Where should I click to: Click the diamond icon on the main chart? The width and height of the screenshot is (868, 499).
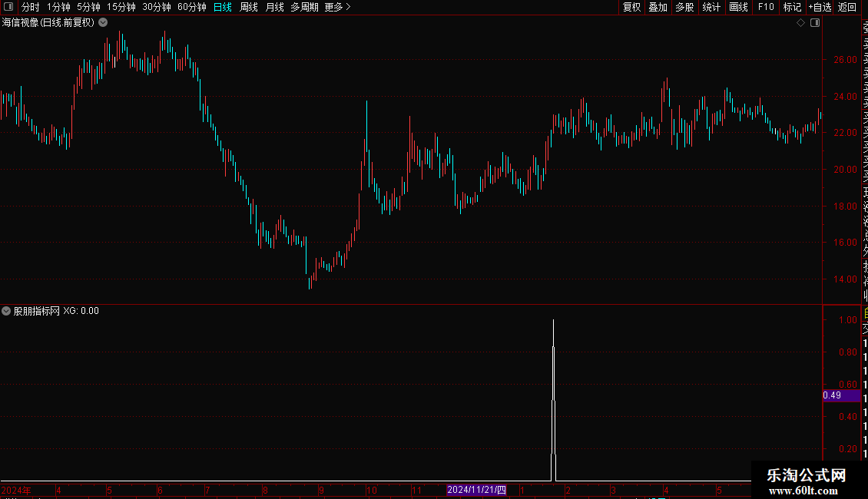(800, 23)
